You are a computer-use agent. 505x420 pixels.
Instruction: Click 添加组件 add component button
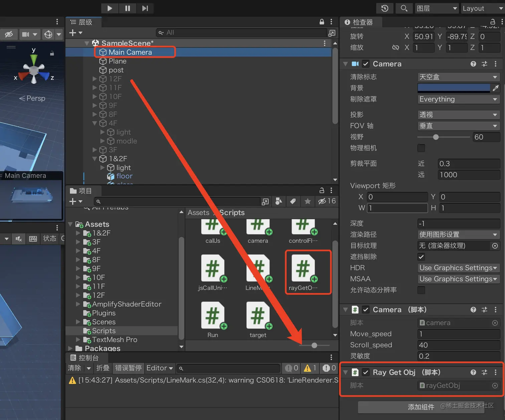point(421,407)
